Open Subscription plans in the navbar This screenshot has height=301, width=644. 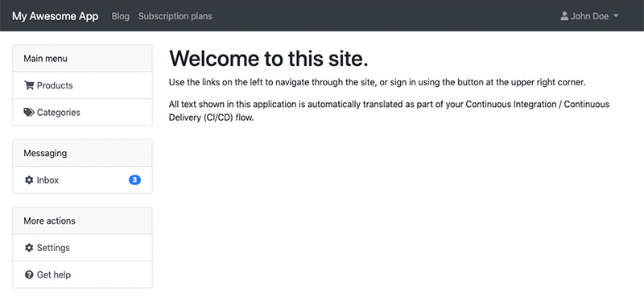coord(175,16)
